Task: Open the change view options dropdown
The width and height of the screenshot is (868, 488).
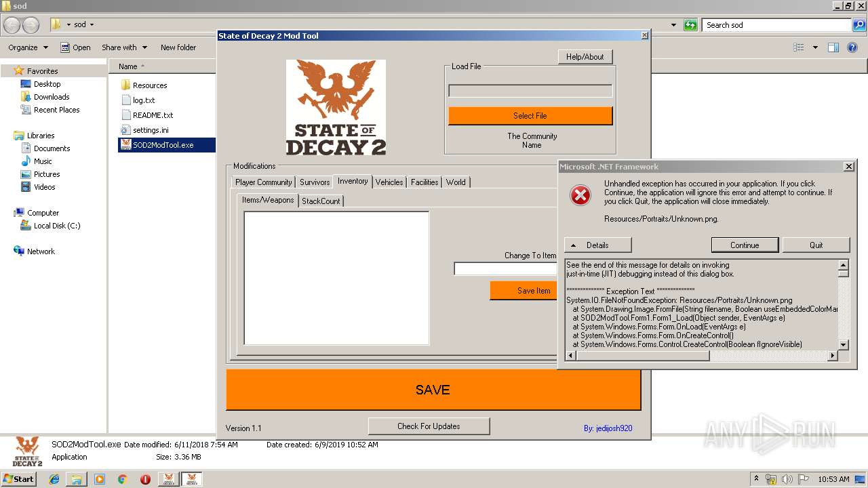Action: [x=815, y=47]
